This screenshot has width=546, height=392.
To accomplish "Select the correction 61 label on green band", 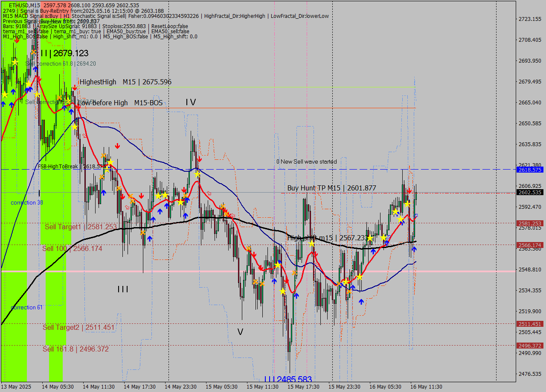I will [x=26, y=307].
